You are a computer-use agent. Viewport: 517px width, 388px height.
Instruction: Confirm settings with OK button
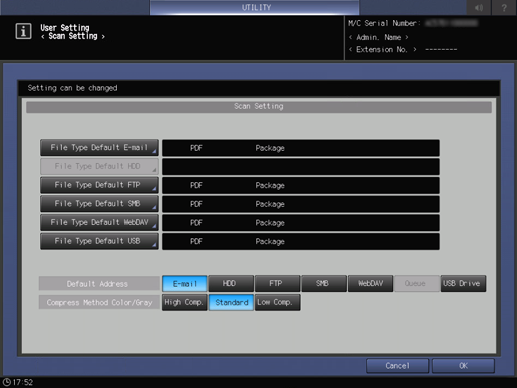click(x=463, y=366)
